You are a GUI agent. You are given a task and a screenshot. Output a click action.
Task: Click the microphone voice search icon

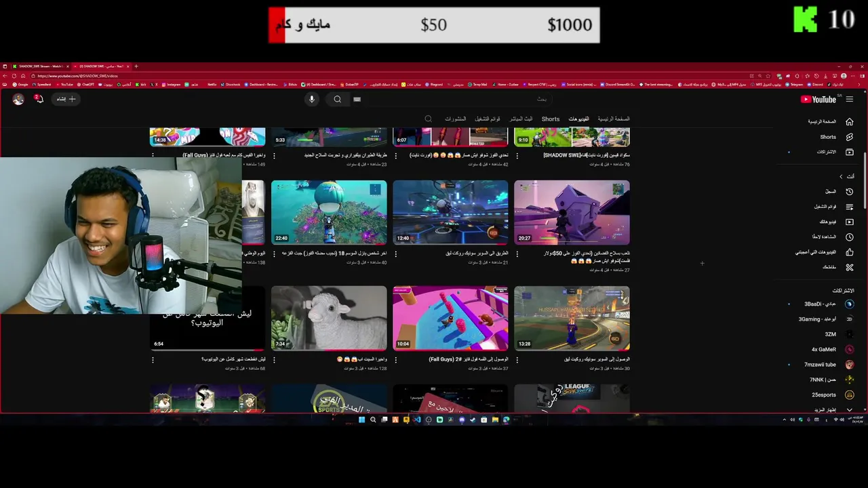pyautogui.click(x=312, y=99)
